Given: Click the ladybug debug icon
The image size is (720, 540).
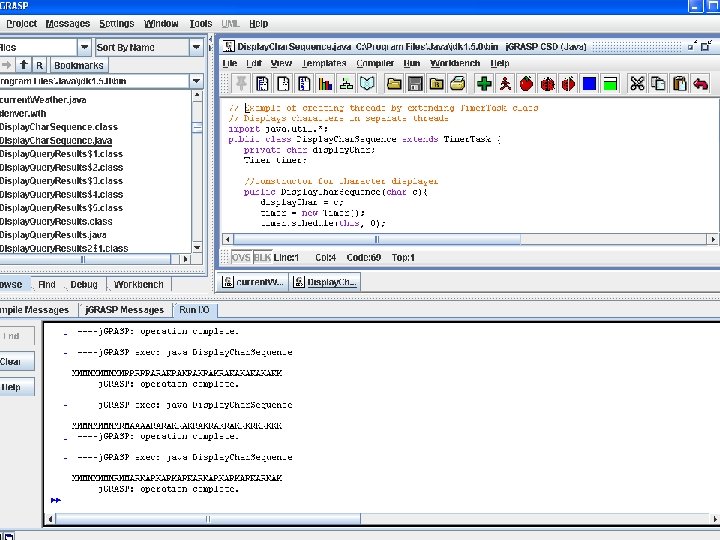Looking at the screenshot, I should (548, 84).
